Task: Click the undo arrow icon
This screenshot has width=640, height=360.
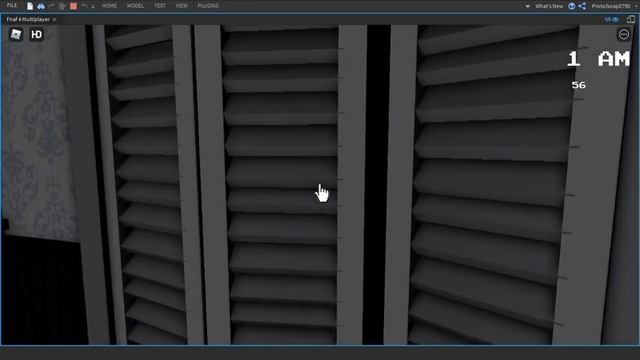Action: click(84, 6)
